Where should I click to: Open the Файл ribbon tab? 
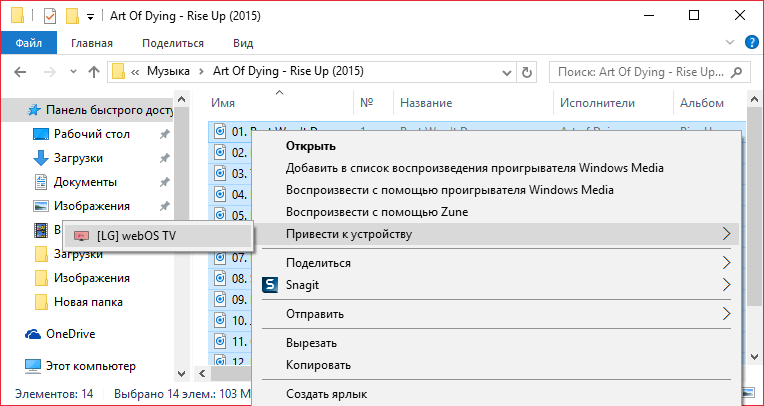click(x=29, y=43)
